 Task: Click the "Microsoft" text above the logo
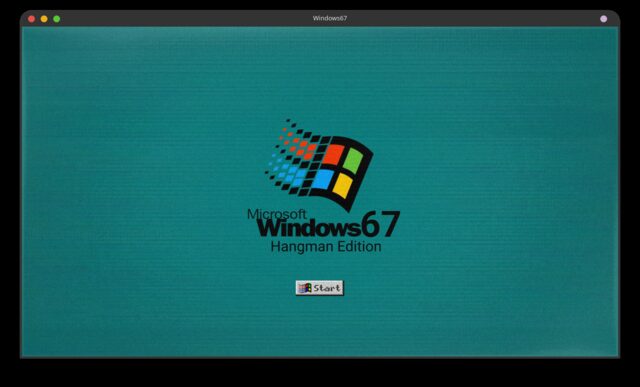click(277, 214)
